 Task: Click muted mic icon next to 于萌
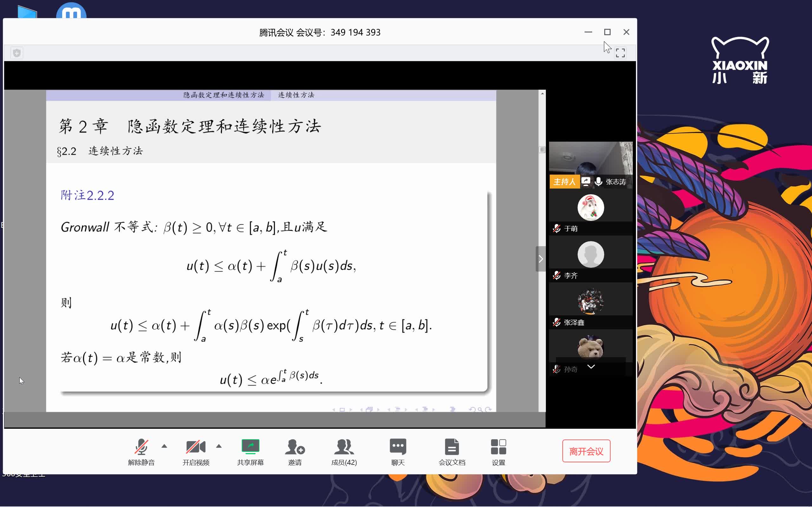coord(557,229)
